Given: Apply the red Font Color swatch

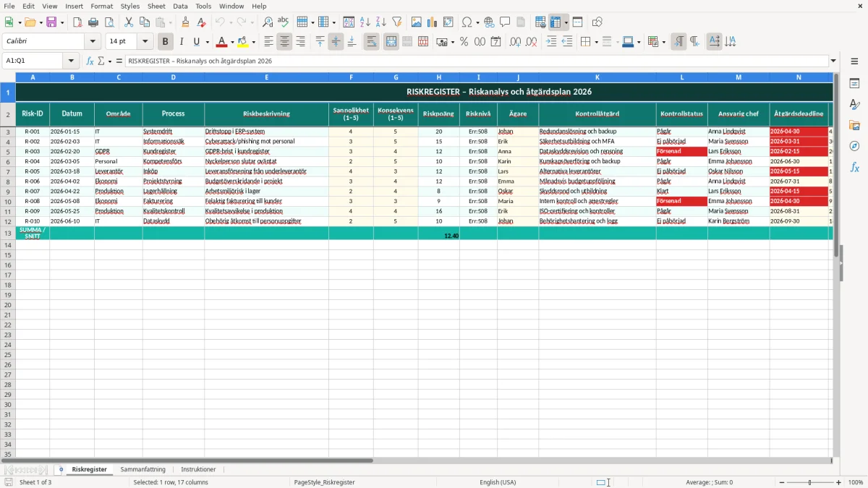Looking at the screenshot, I should [x=222, y=42].
